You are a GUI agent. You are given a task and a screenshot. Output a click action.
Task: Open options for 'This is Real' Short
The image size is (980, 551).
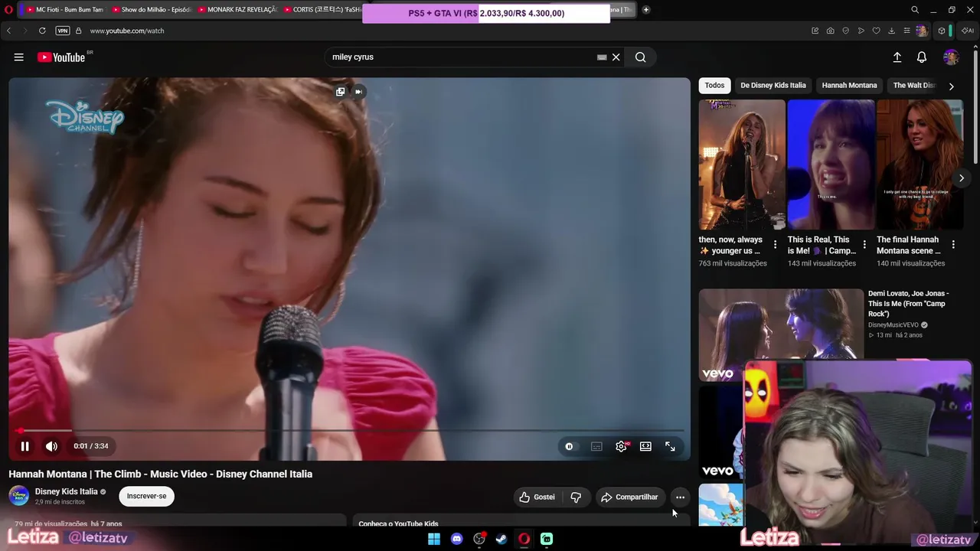[864, 245]
